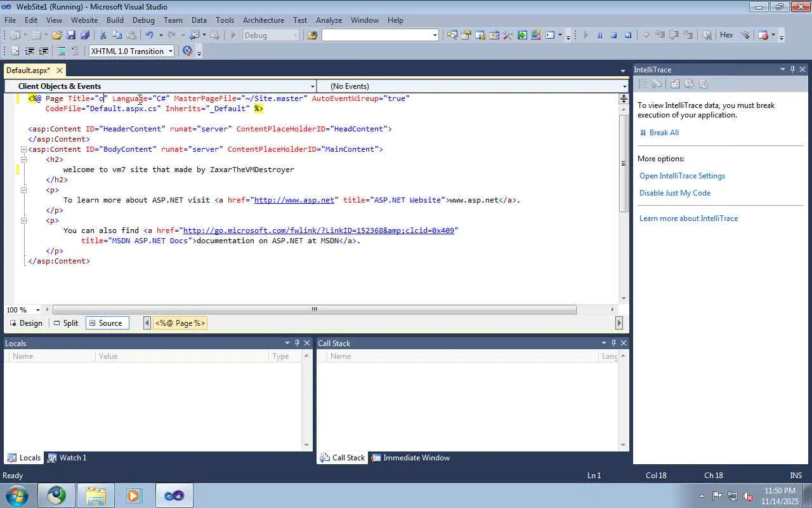
Task: Open Windows Media Player from taskbar
Action: tap(134, 495)
